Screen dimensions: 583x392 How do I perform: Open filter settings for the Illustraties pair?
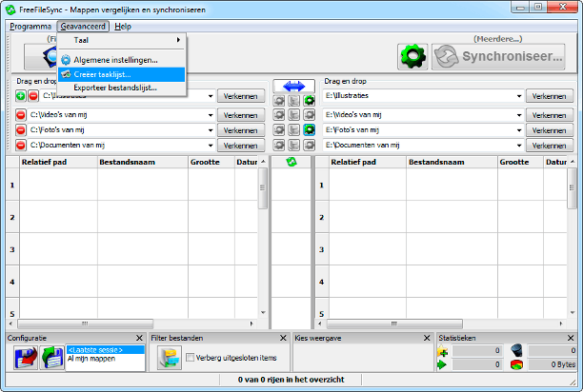tap(293, 100)
